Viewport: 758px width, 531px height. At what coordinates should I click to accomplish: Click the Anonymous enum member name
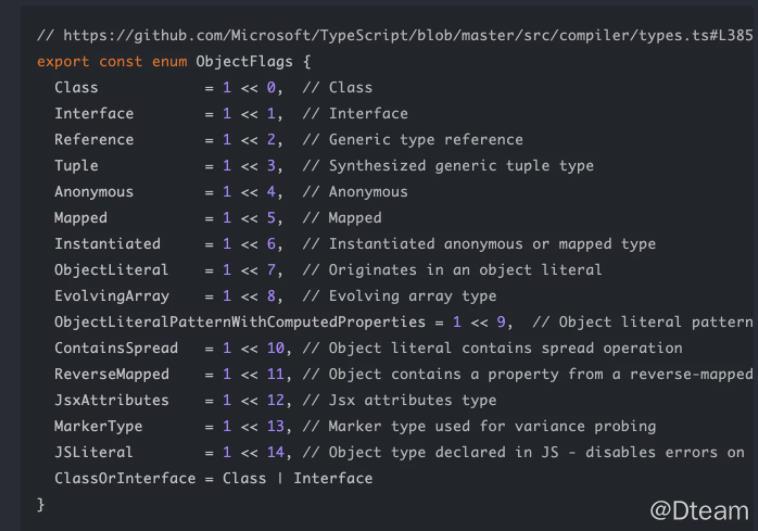coord(93,192)
